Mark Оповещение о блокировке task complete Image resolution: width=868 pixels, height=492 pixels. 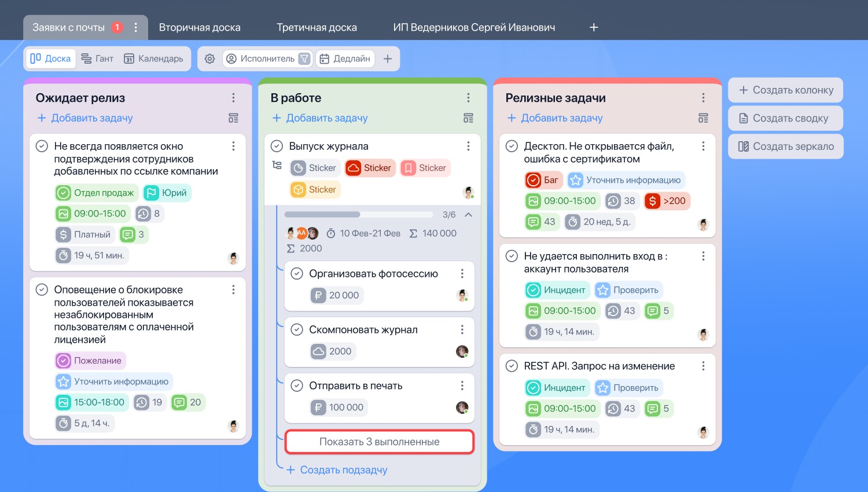42,289
